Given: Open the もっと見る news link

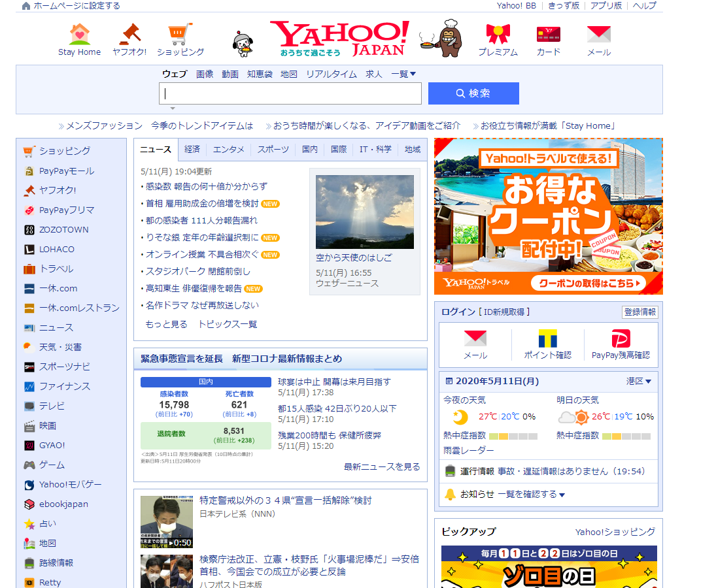Looking at the screenshot, I should point(166,324).
